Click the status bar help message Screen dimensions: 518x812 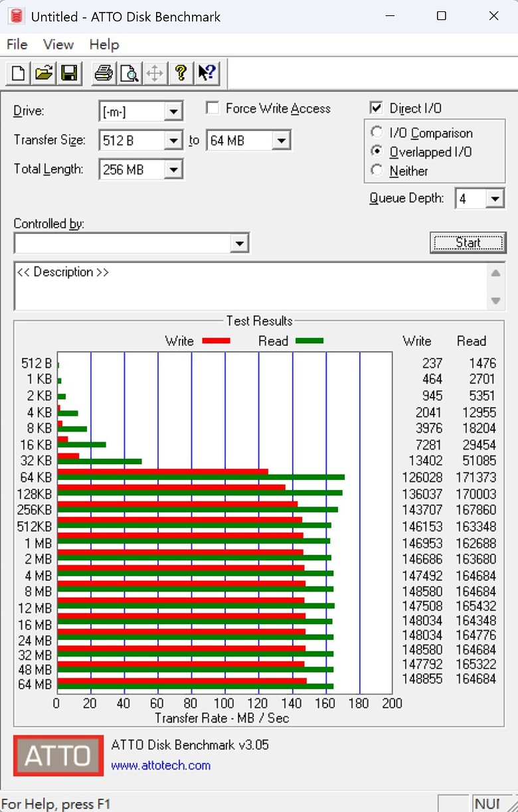point(55,805)
